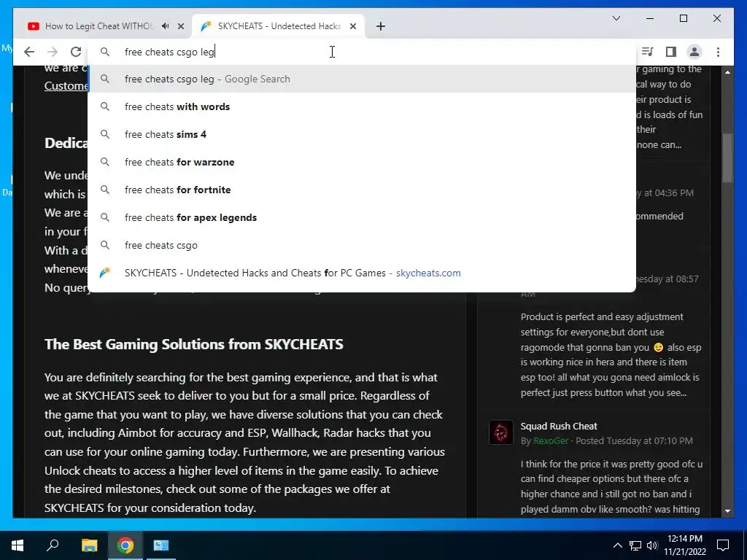Open Chrome's three-dot menu
This screenshot has height=560, width=747.
tap(718, 52)
